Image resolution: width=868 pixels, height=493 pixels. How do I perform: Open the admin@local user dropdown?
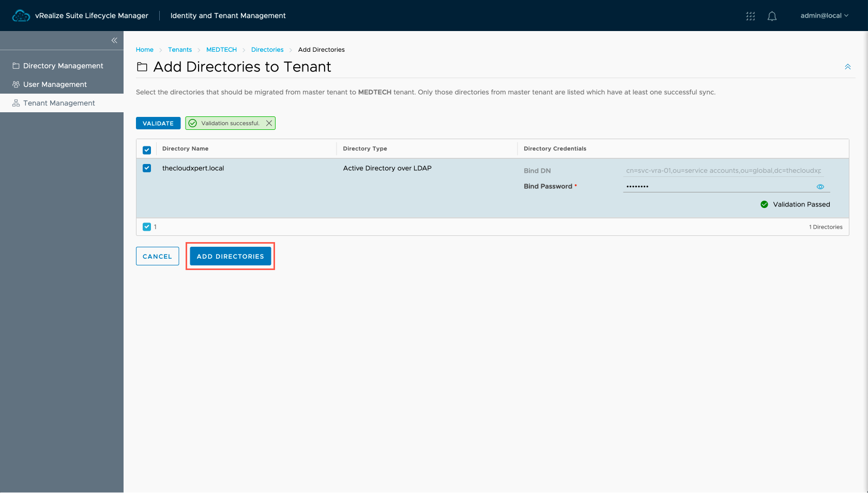pyautogui.click(x=824, y=16)
